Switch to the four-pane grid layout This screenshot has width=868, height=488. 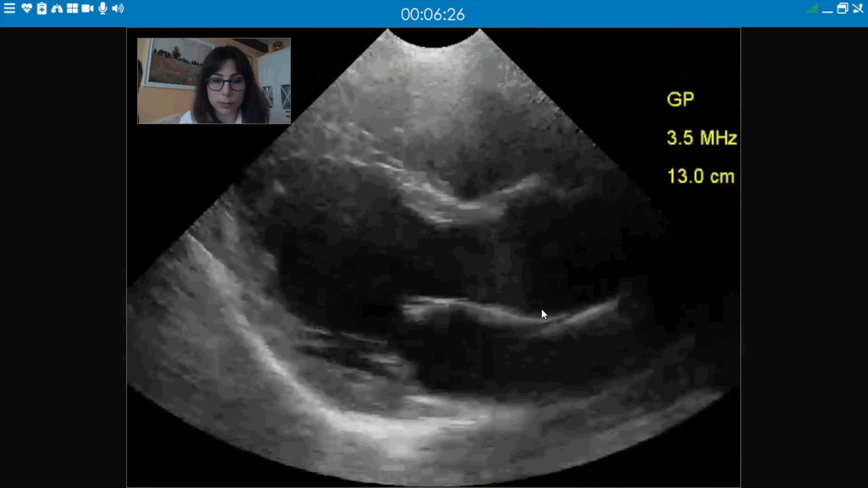point(72,9)
